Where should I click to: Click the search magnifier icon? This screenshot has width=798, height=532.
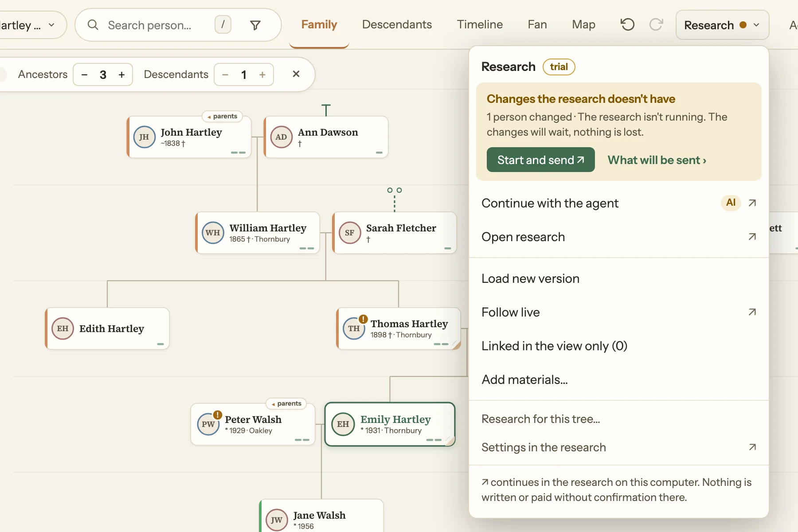click(x=93, y=25)
